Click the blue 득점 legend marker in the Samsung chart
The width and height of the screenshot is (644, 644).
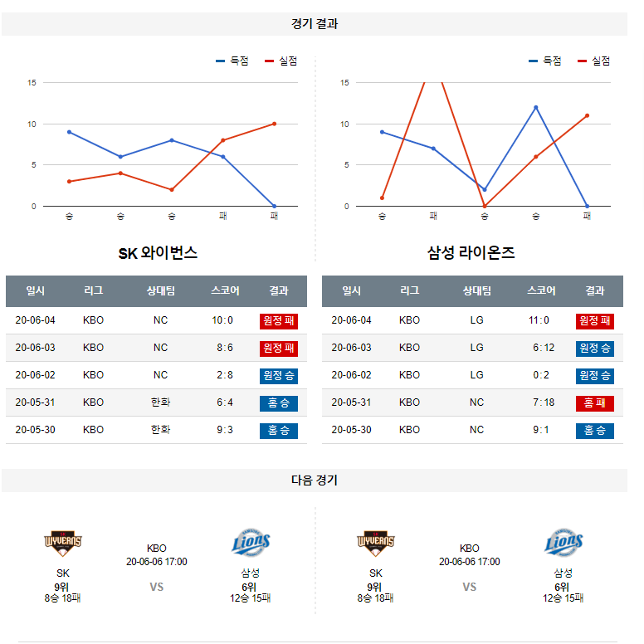tap(533, 61)
